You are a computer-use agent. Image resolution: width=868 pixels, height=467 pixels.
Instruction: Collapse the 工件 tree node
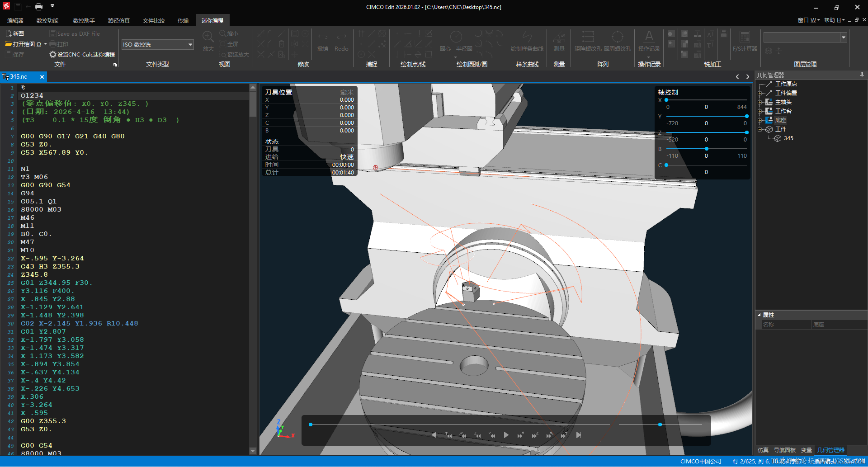(760, 129)
